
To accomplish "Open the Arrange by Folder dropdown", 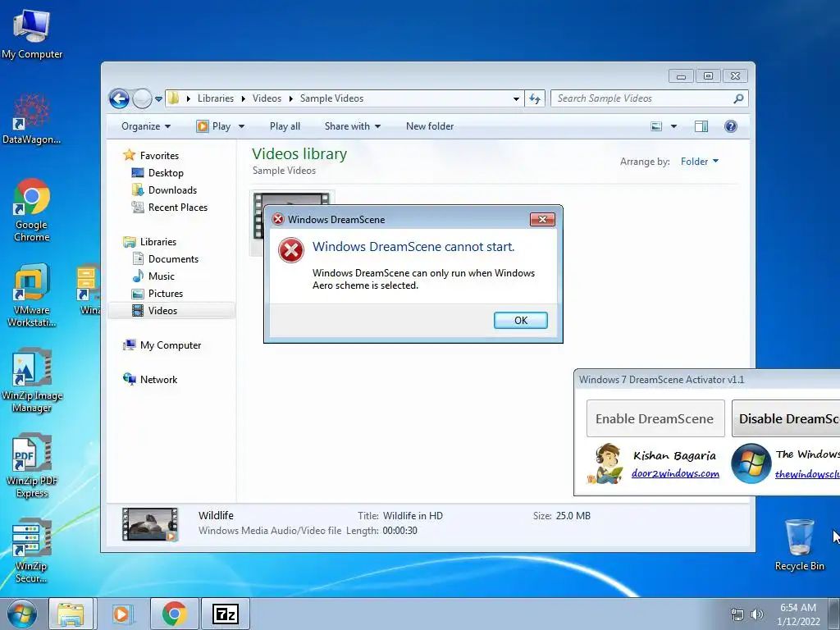I will pyautogui.click(x=700, y=162).
